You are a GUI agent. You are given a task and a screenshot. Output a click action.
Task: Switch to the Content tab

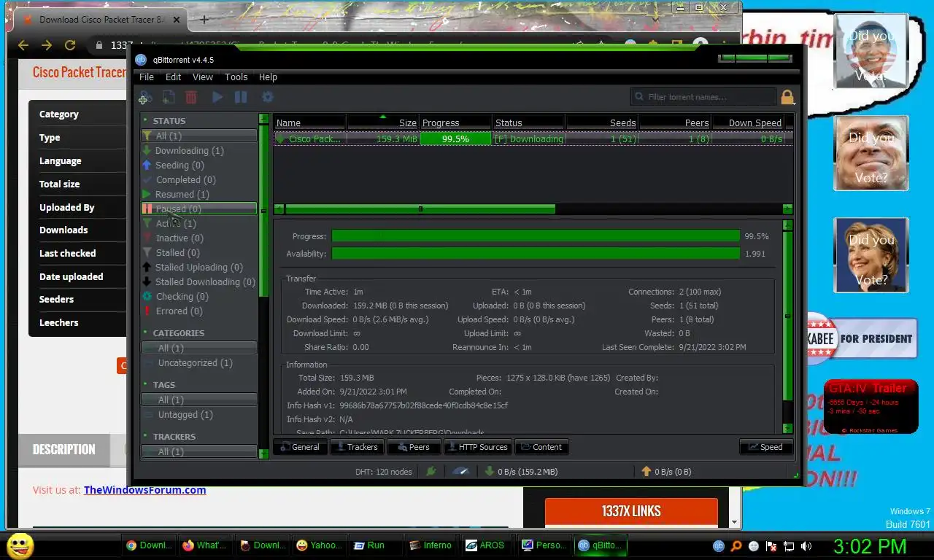541,447
